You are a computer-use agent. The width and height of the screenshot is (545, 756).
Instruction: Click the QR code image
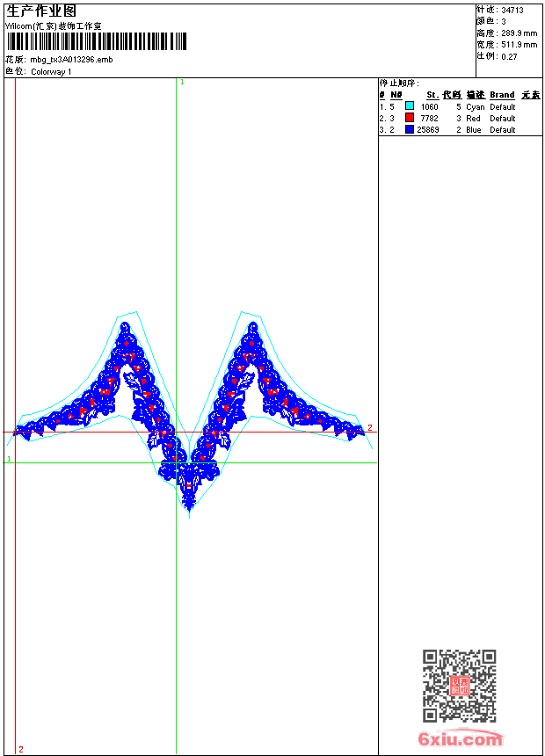click(x=459, y=686)
